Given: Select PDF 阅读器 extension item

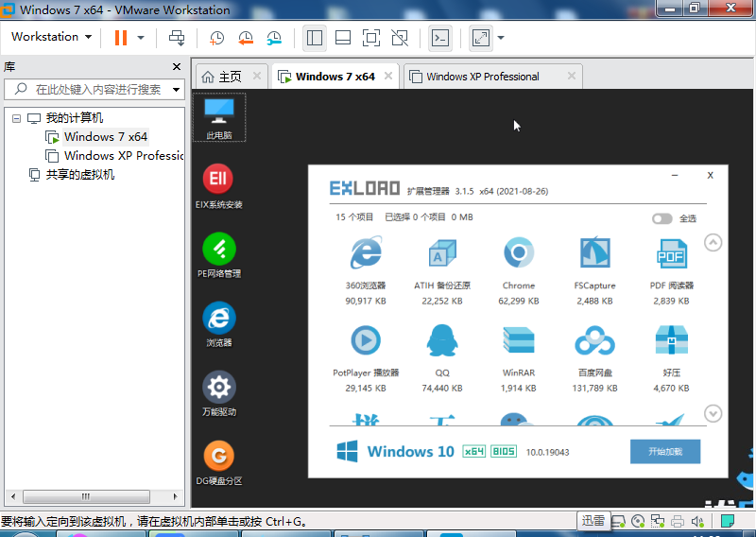Looking at the screenshot, I should point(671,270).
